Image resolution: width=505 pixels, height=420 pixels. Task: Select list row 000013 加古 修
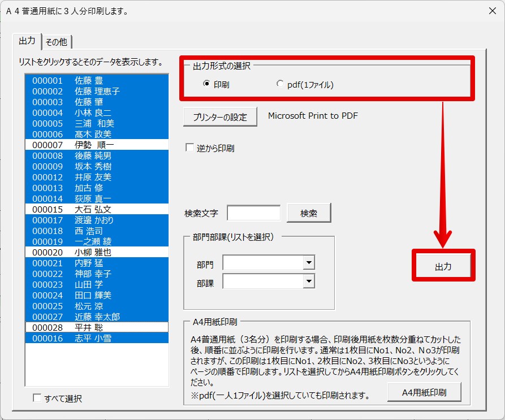pyautogui.click(x=97, y=188)
